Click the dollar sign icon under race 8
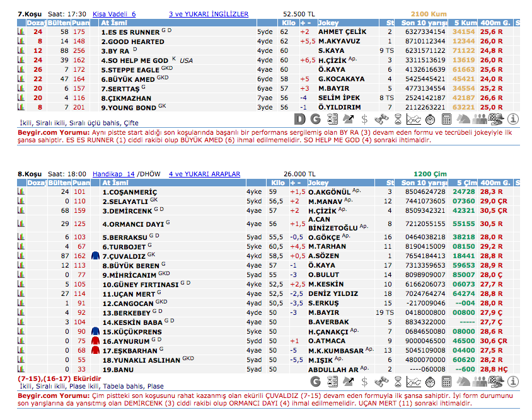Screen dimensions: 532x420 click(x=364, y=382)
